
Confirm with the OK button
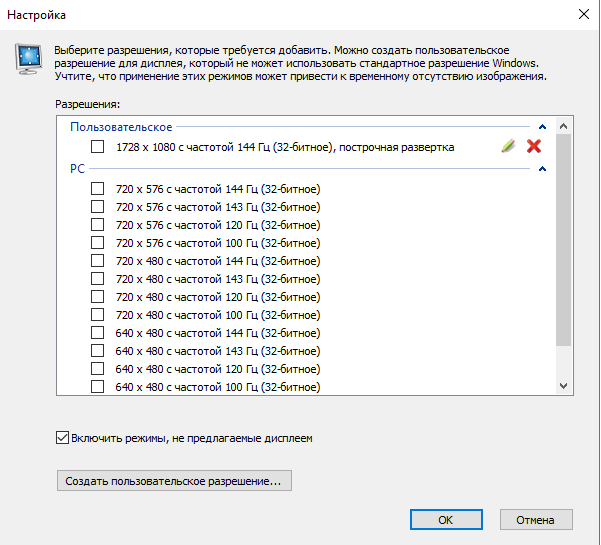pos(446,520)
